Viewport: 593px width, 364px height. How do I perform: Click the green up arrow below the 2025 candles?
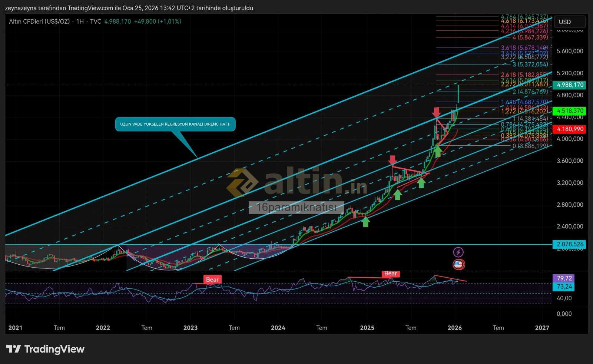(x=366, y=222)
